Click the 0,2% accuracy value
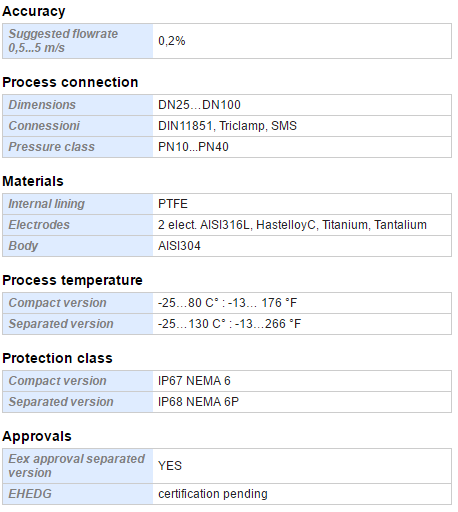The width and height of the screenshot is (458, 512). [172, 41]
